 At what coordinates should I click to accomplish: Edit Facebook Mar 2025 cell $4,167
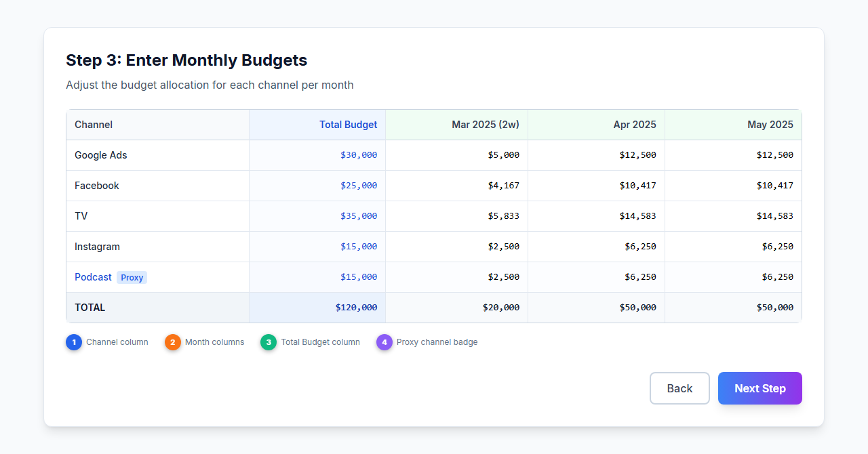pyautogui.click(x=457, y=186)
